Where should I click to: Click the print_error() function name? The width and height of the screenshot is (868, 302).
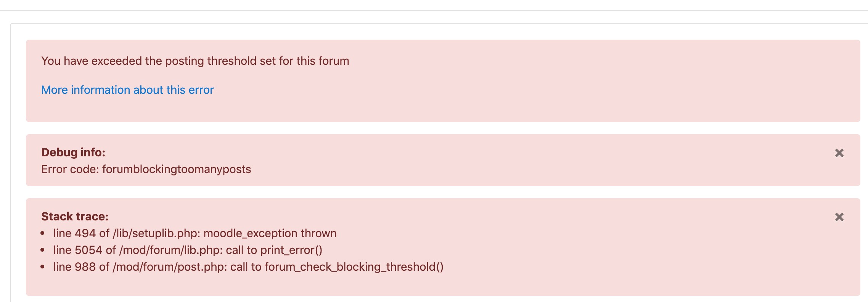(x=291, y=250)
